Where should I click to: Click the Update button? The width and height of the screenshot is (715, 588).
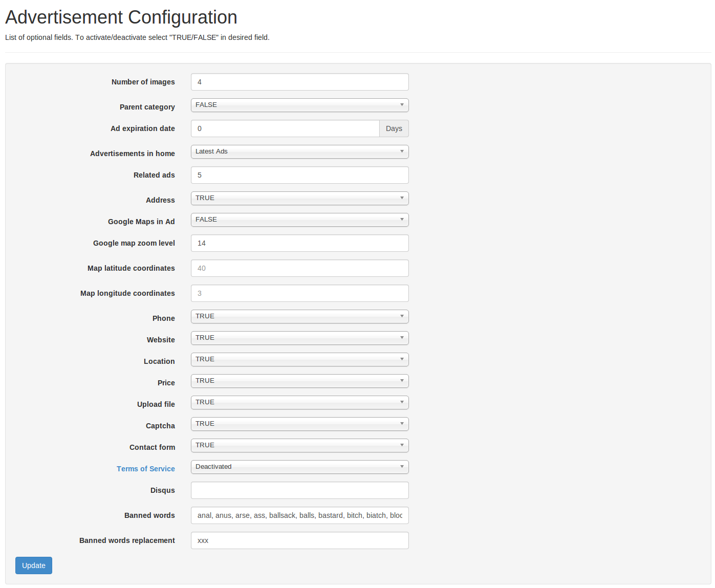tap(34, 565)
